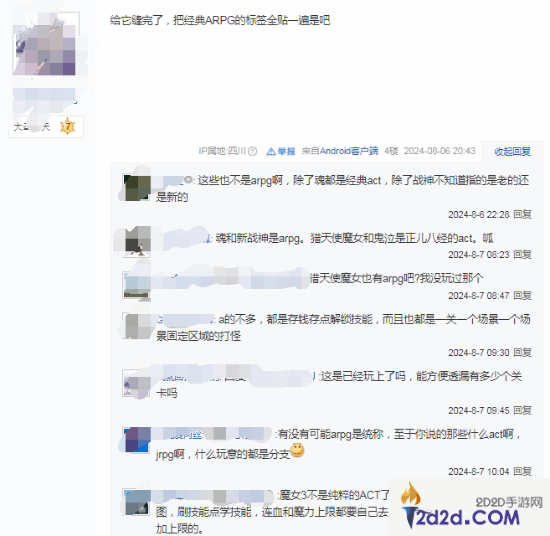Click the report warning triangle icon
Screen dimensions: 550x536
(x=271, y=151)
